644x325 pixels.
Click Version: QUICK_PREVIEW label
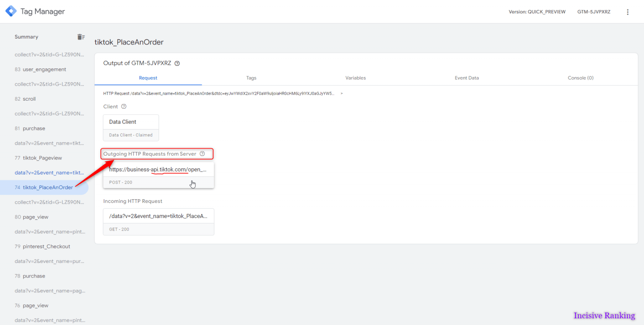[537, 12]
